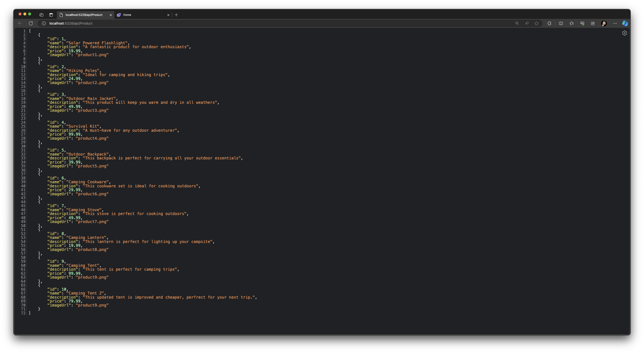644x353 pixels.
Task: Open a new tab with plus button
Action: tap(176, 15)
